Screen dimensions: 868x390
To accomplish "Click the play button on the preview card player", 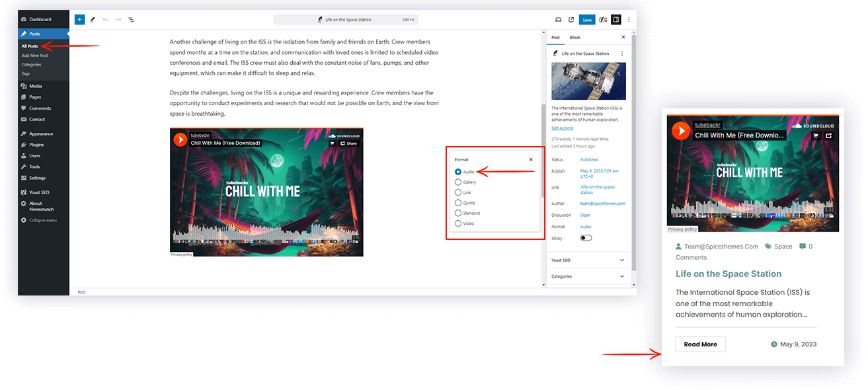I will point(681,130).
